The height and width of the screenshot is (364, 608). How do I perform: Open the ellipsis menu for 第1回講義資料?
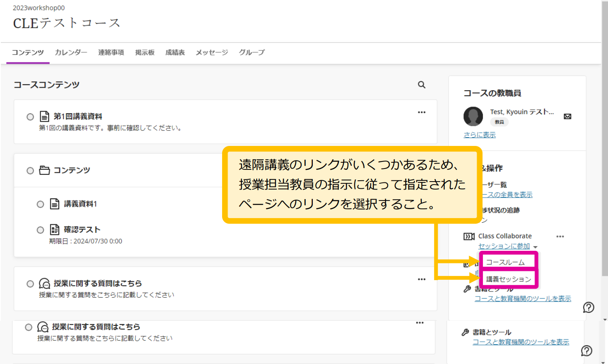point(422,112)
